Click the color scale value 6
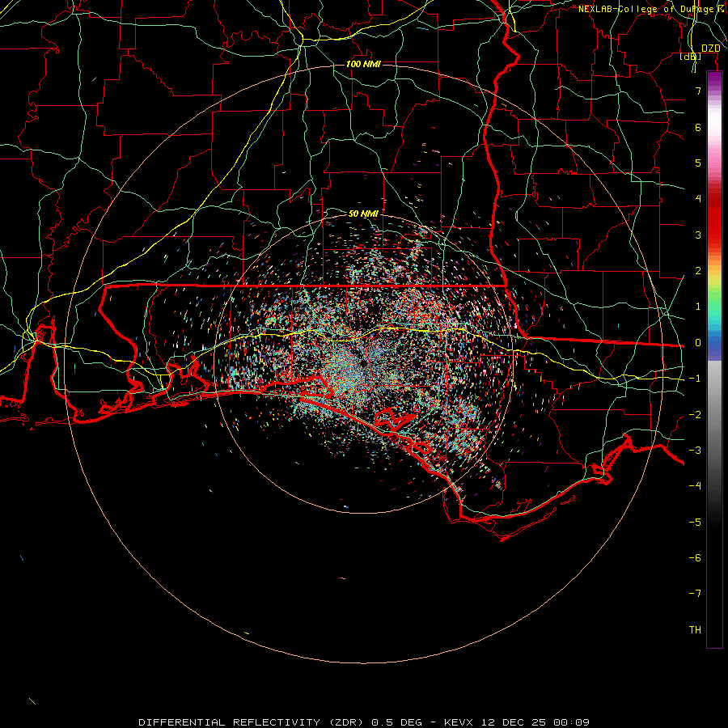 click(x=698, y=127)
